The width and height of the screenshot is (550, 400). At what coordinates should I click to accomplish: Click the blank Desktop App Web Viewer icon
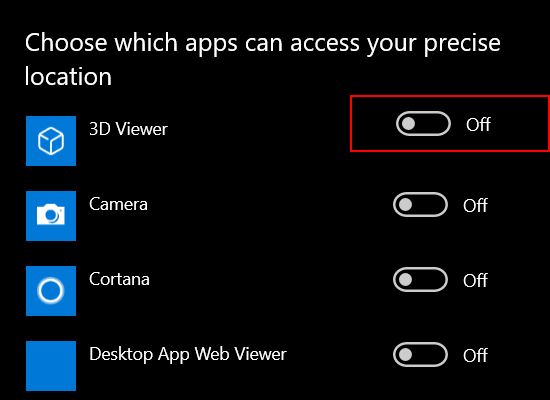click(51, 366)
